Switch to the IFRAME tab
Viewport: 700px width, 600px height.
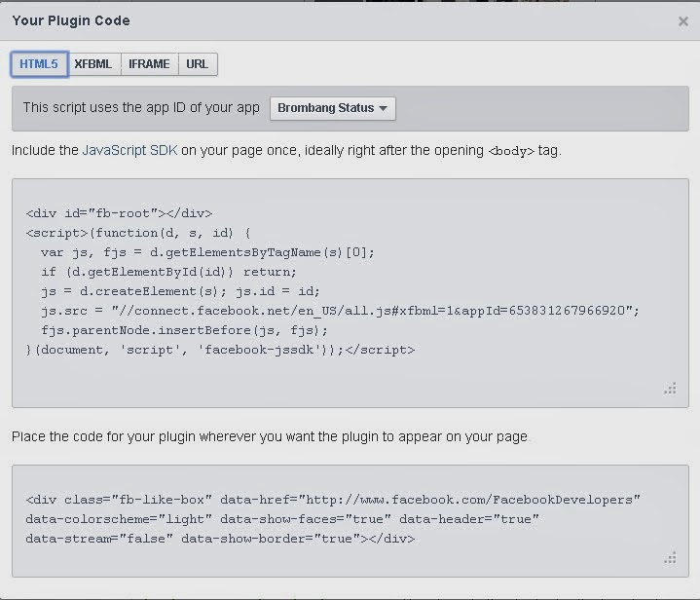click(149, 64)
